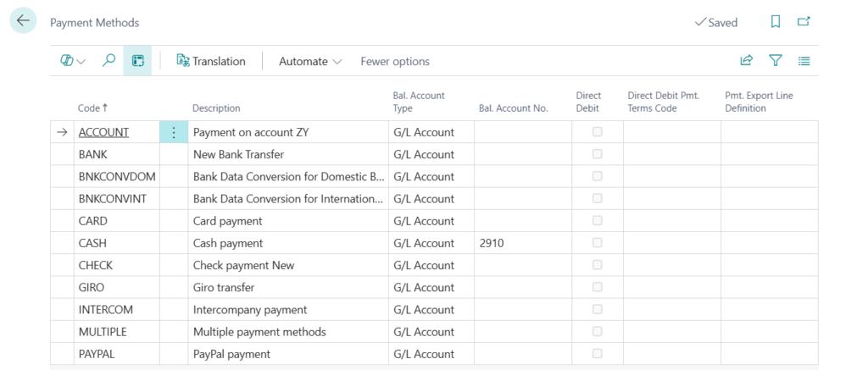Open the Translation action
Screen dimensions: 868x370
click(x=211, y=61)
